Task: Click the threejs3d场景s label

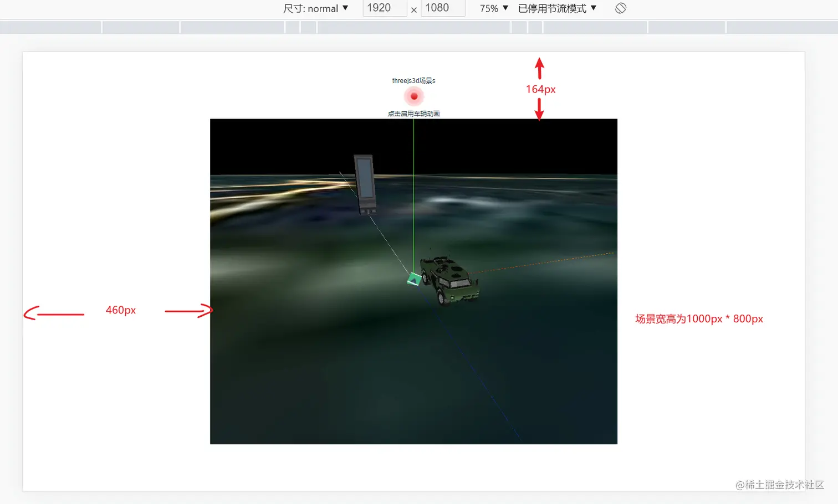Action: tap(414, 81)
